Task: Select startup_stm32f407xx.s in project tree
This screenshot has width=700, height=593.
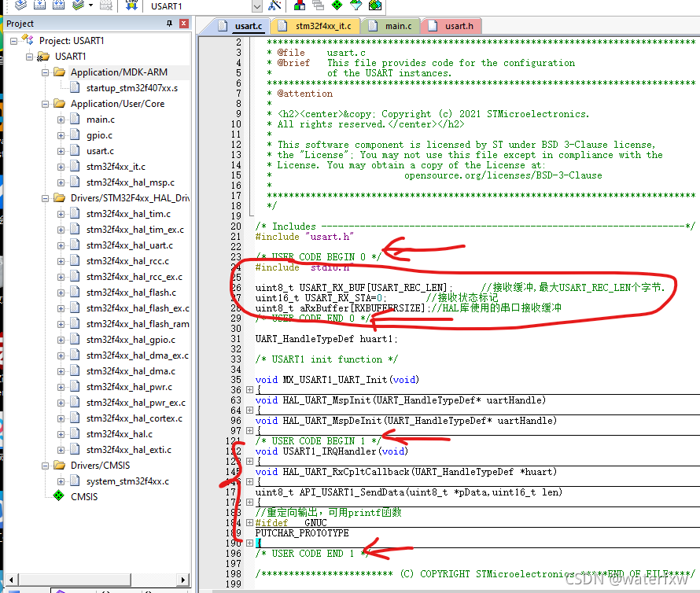Action: (132, 88)
